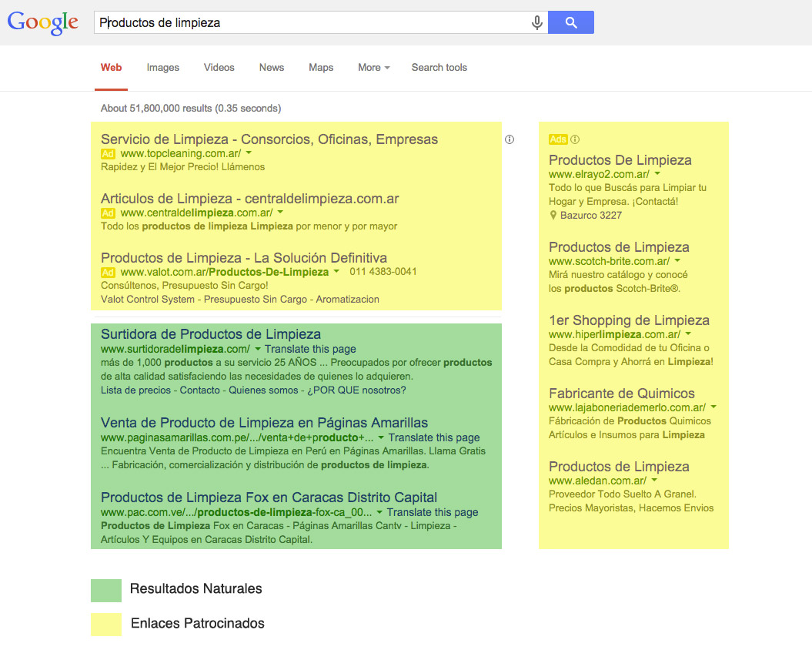
Task: Click Translate this page for pac.com.ve result
Action: (433, 512)
